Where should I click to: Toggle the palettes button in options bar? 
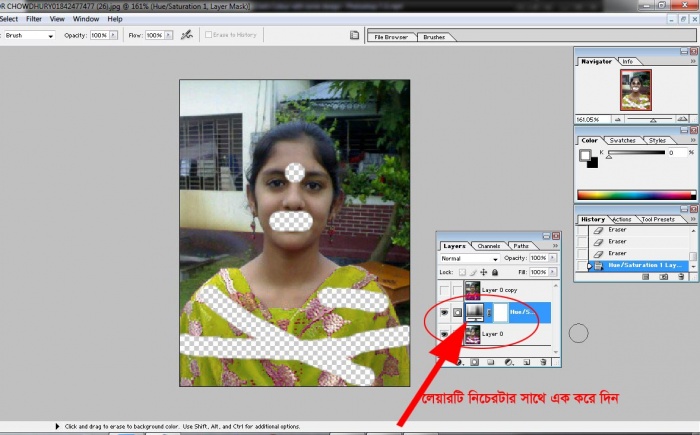pyautogui.click(x=354, y=35)
